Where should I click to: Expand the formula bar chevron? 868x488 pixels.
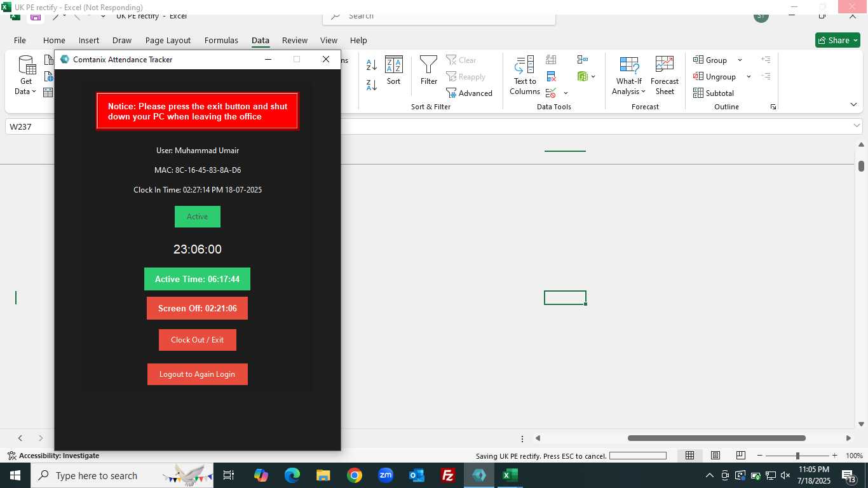[x=857, y=126]
